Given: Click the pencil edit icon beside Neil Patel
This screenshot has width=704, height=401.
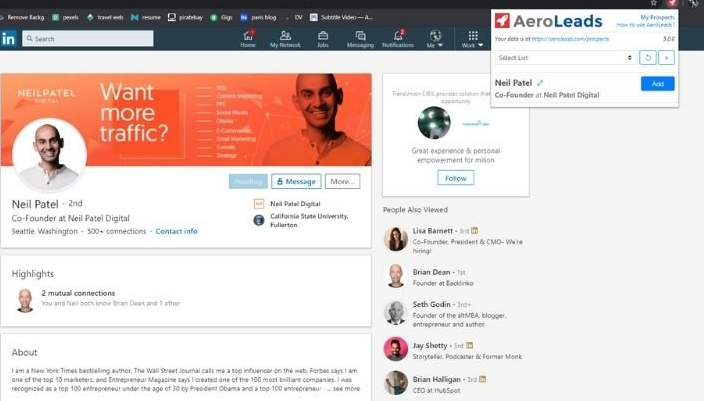Looking at the screenshot, I should 540,83.
